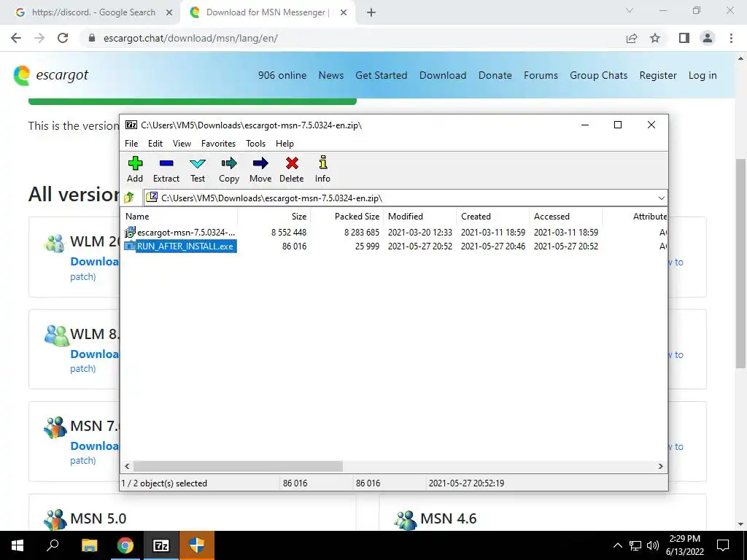Sort files by the Modified column
The image size is (747, 560).
[419, 216]
